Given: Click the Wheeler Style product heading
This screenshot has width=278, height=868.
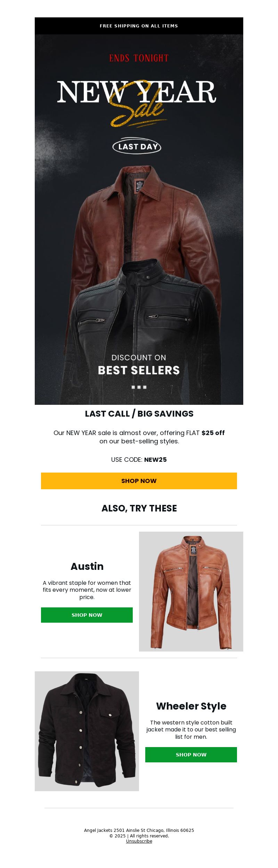Looking at the screenshot, I should [x=191, y=706].
